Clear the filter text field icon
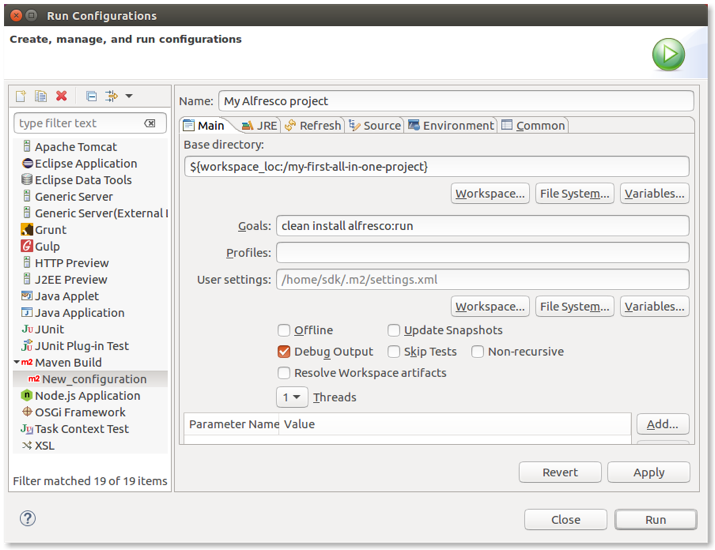Image resolution: width=715 pixels, height=550 pixels. [x=150, y=123]
